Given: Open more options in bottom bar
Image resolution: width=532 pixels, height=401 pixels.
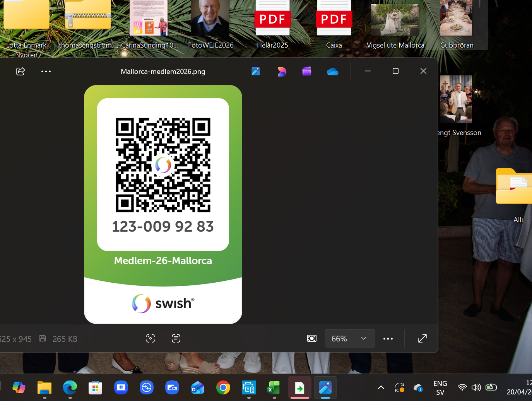Looking at the screenshot, I should pos(388,339).
